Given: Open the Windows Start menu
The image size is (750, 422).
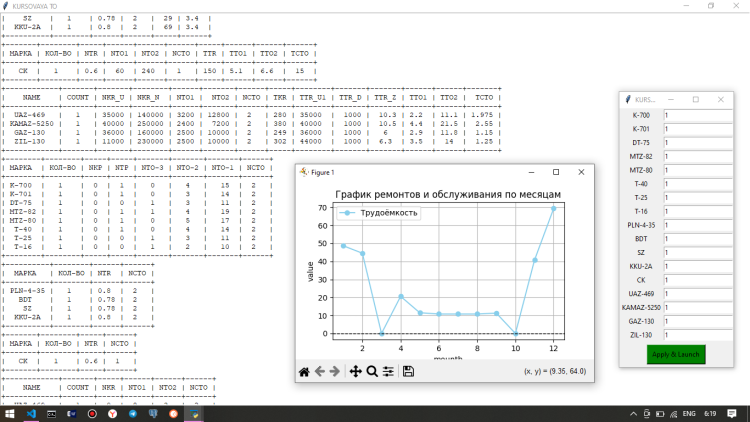Looking at the screenshot, I should click(x=10, y=412).
